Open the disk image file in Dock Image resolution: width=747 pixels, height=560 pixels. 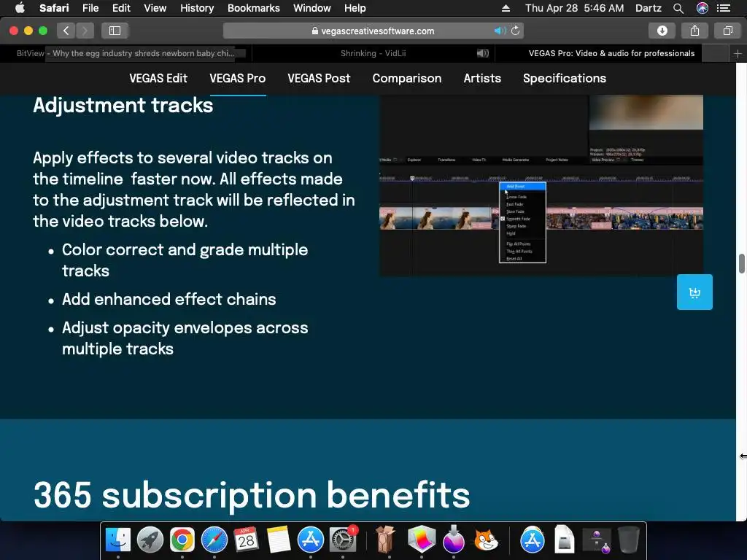coord(564,540)
